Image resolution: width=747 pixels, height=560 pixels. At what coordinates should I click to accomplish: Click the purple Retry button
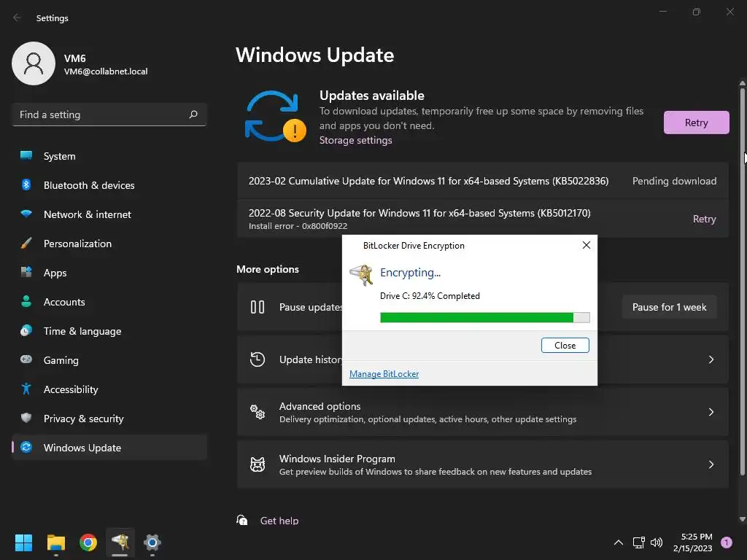click(696, 122)
